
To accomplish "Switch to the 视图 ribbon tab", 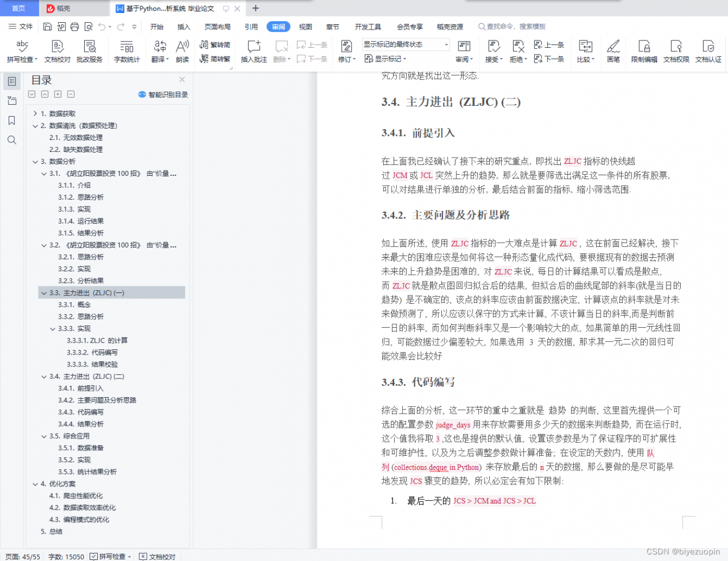I will 305,26.
